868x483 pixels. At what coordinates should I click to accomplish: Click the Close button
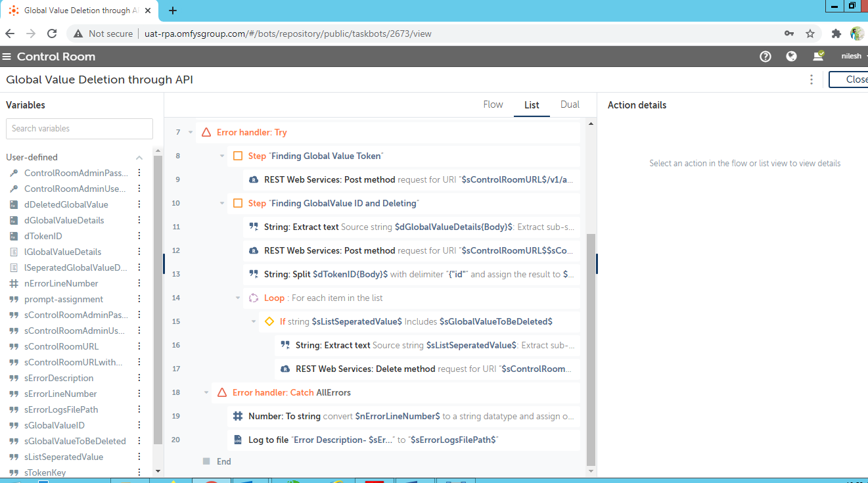coord(852,80)
